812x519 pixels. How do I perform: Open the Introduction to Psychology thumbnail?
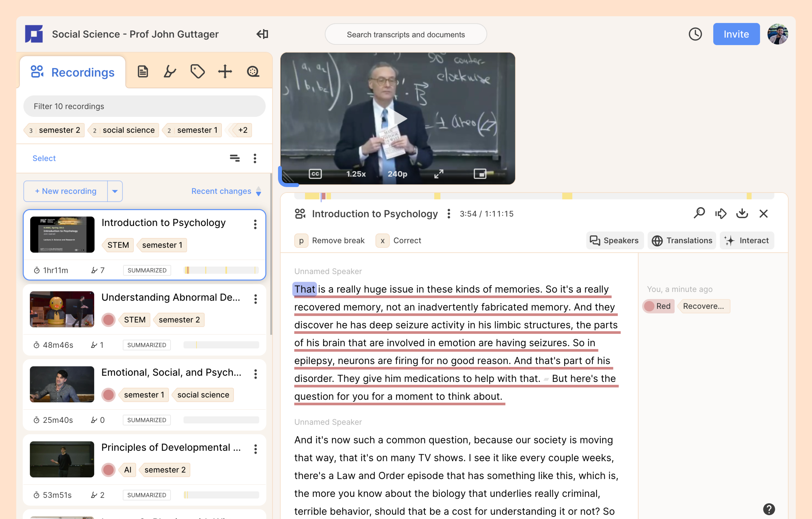coord(62,234)
